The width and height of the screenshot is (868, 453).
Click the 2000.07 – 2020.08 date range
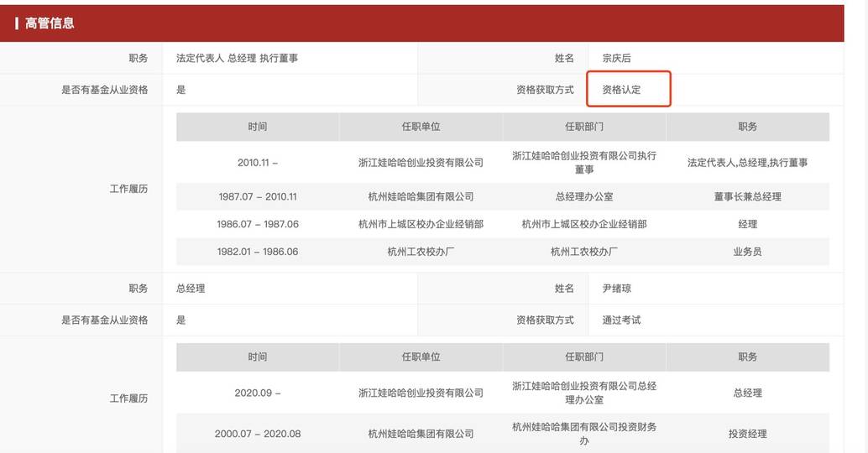click(x=258, y=434)
